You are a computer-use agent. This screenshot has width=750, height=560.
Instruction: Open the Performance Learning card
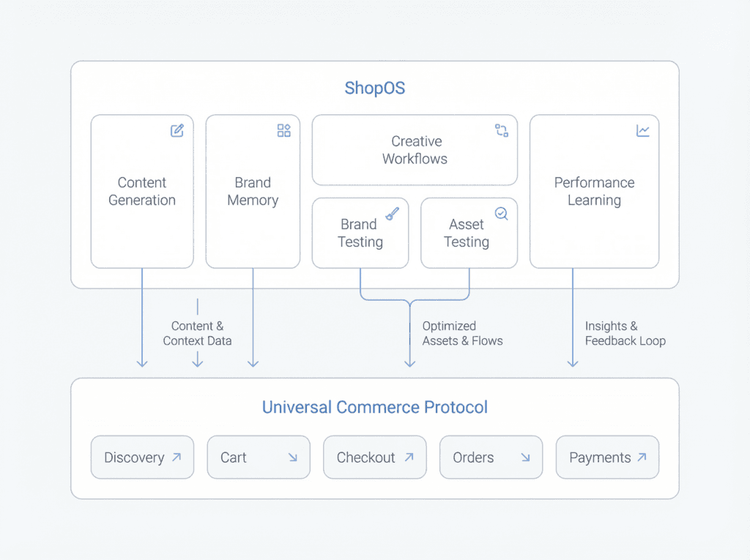[595, 191]
